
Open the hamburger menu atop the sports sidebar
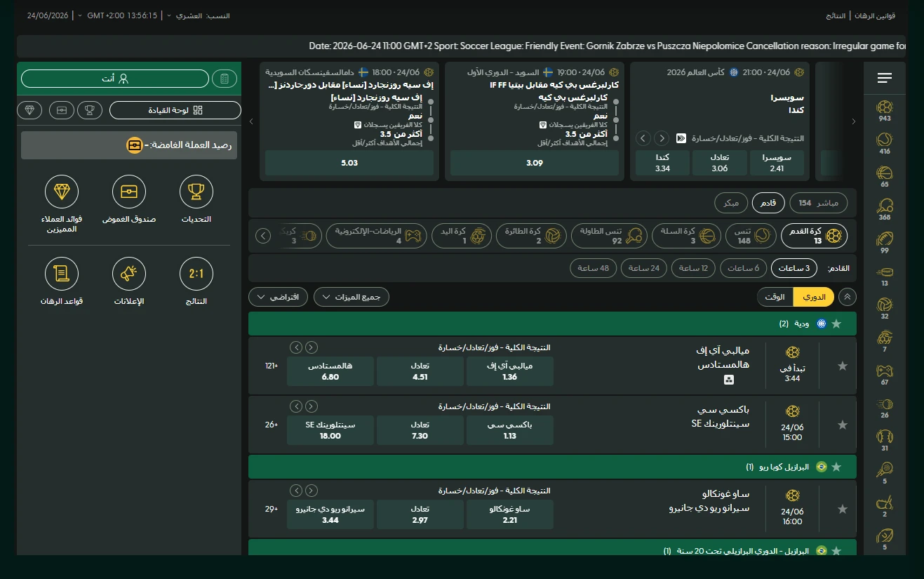(885, 78)
